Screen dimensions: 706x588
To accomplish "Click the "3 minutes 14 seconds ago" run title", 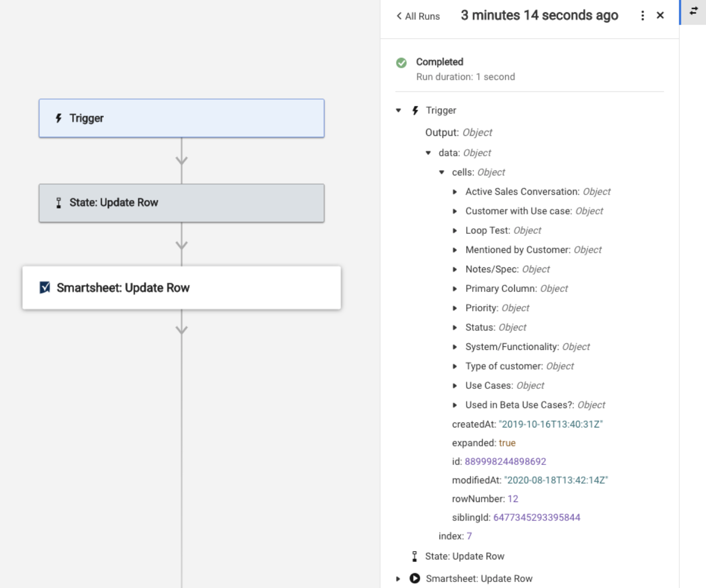I will [539, 15].
